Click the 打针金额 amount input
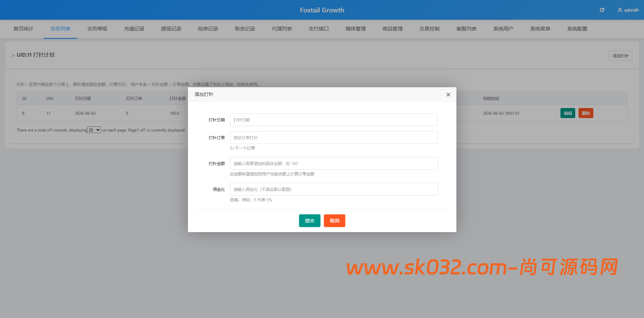644x318 pixels. click(x=334, y=163)
